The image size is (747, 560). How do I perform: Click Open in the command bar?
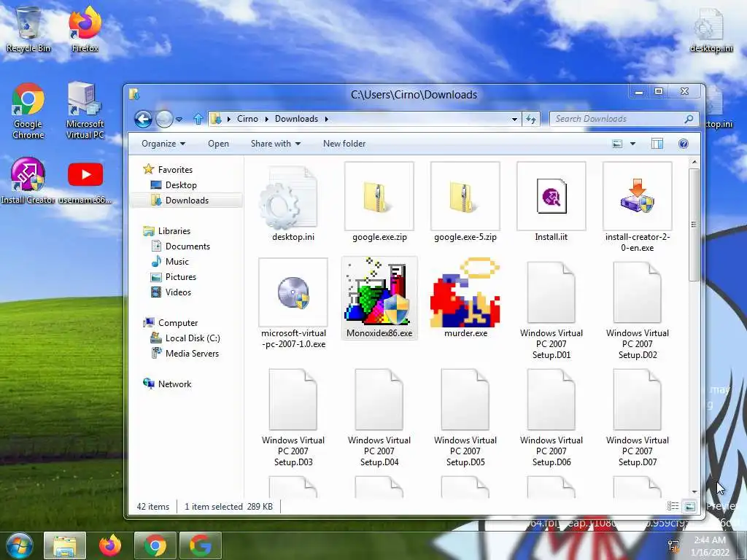[218, 144]
